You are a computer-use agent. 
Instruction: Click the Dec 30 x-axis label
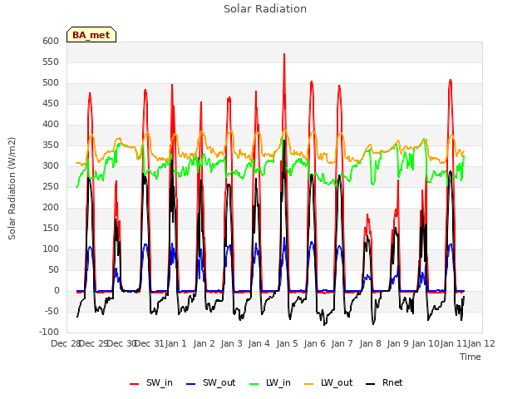click(x=121, y=343)
